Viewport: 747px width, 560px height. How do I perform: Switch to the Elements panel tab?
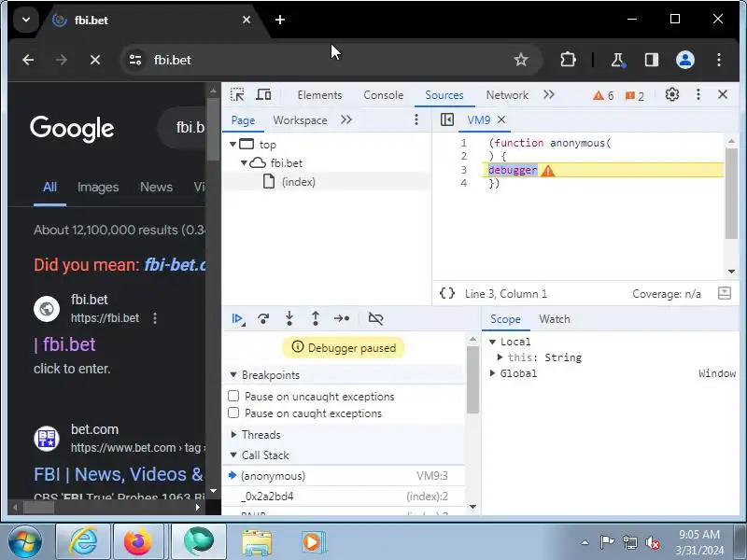(x=319, y=95)
